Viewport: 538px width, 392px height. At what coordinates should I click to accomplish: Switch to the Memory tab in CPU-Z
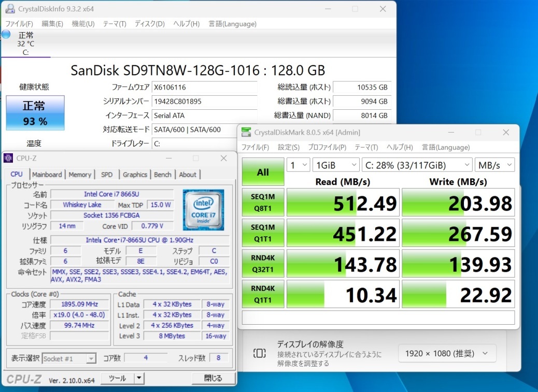[x=80, y=175]
